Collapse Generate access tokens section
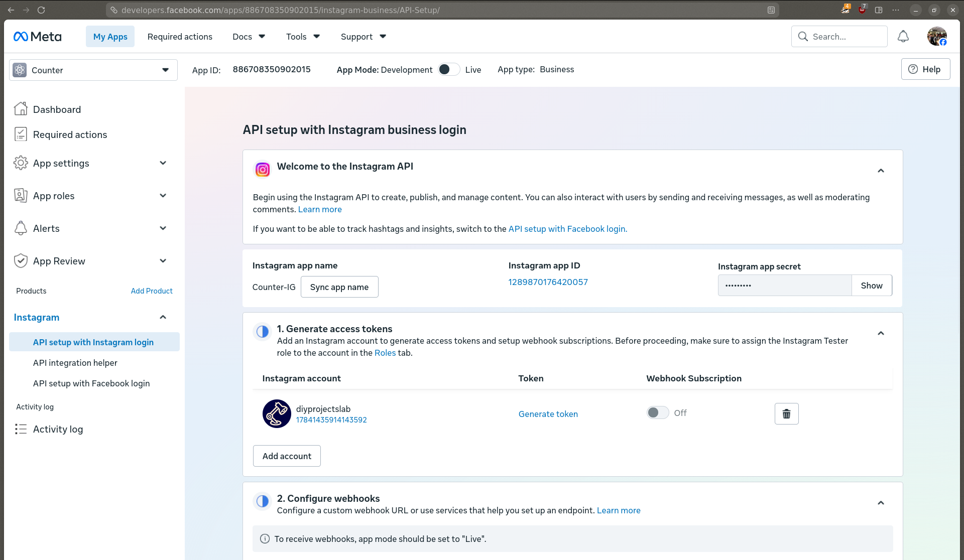 pyautogui.click(x=881, y=333)
